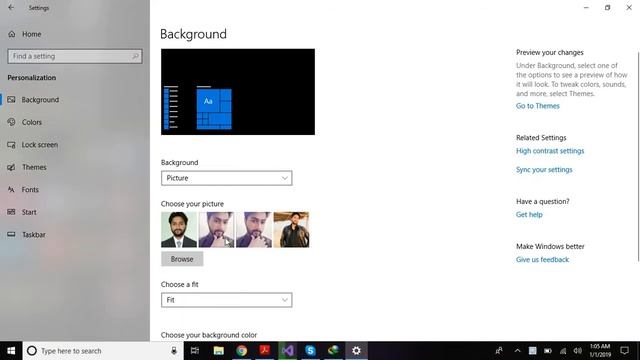
Task: Open Skype from the taskbar
Action: coord(310,351)
